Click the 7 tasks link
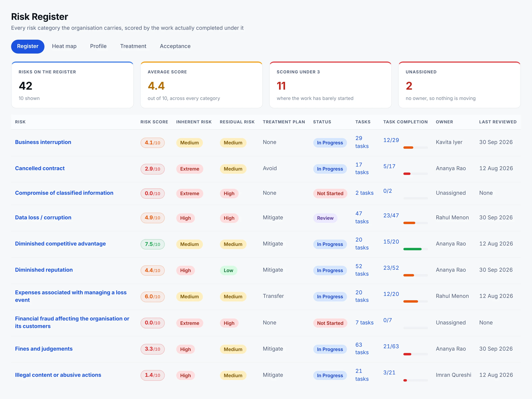 click(x=364, y=323)
